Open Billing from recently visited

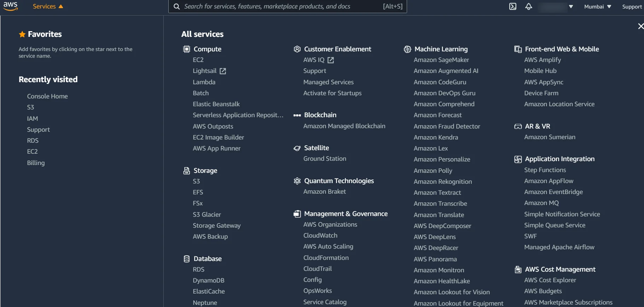click(36, 163)
